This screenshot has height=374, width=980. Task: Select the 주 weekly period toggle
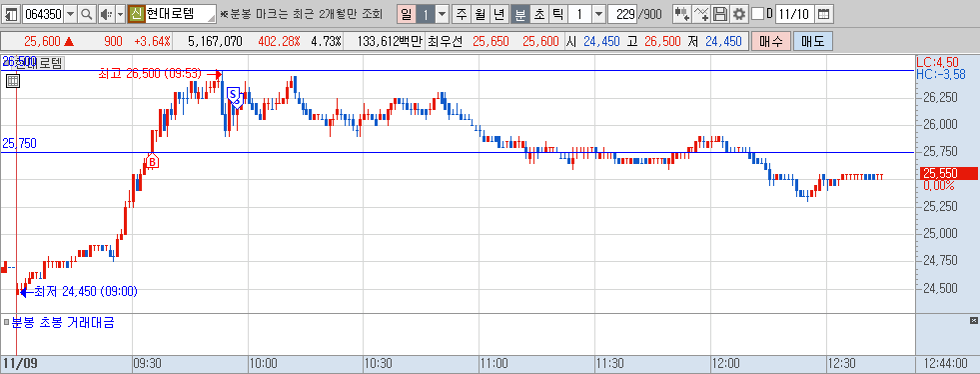point(462,13)
